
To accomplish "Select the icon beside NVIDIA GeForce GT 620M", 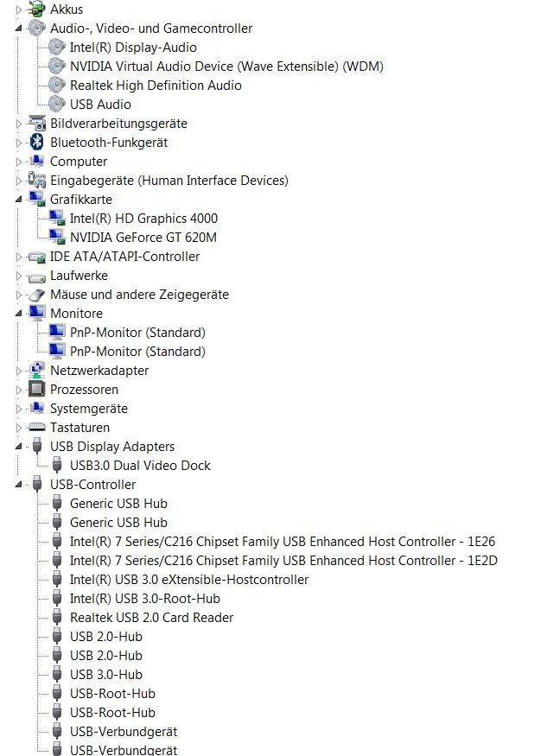I will (x=56, y=238).
